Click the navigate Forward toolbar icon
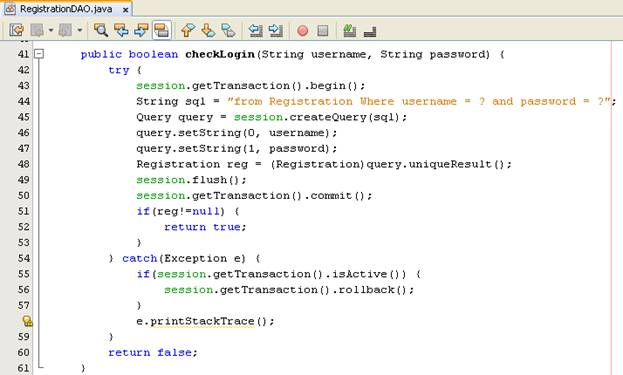This screenshot has width=623, height=375. click(x=65, y=30)
